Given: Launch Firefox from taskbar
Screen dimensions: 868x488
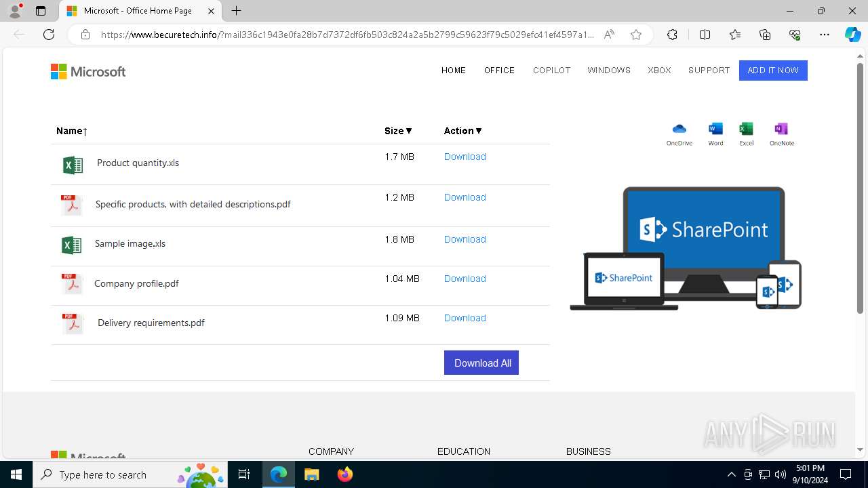Looking at the screenshot, I should pyautogui.click(x=344, y=474).
